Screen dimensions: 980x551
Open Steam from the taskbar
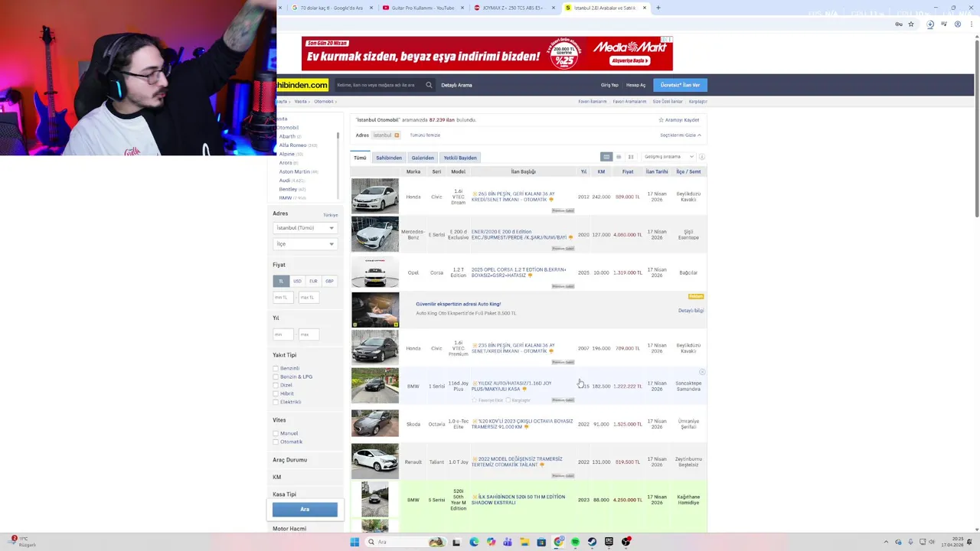tap(592, 542)
